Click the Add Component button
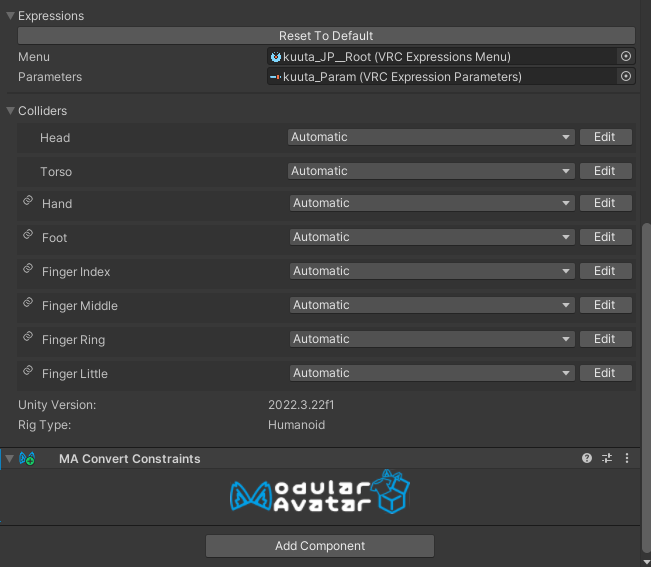Image resolution: width=651 pixels, height=567 pixels. pos(320,546)
